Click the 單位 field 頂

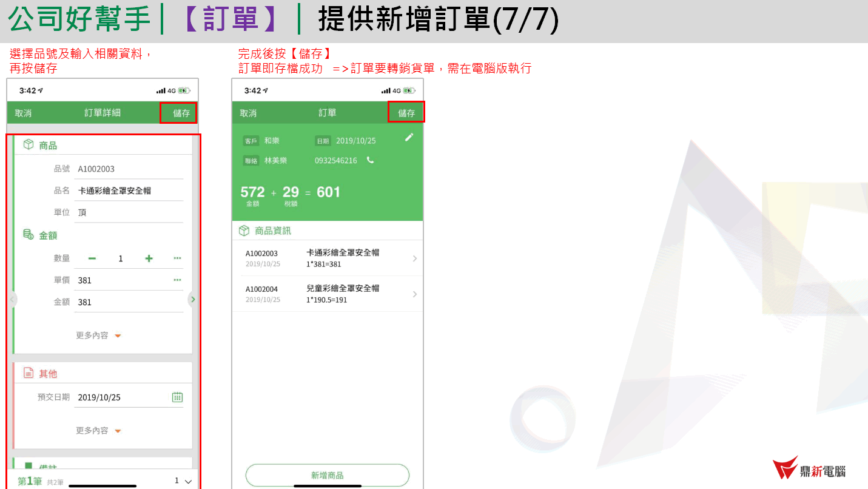click(129, 212)
